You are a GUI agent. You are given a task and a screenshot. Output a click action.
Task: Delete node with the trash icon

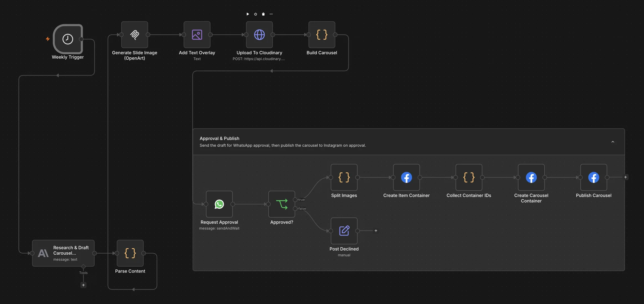click(x=263, y=14)
